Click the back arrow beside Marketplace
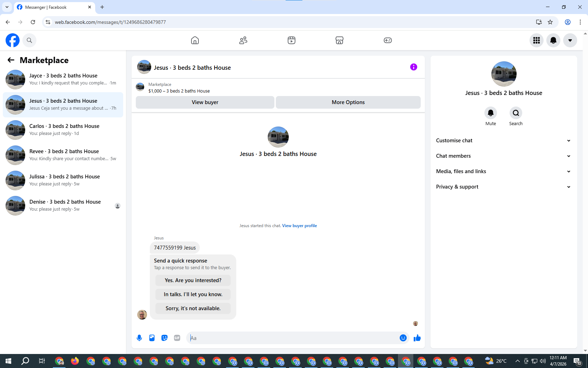This screenshot has height=368, width=588. pyautogui.click(x=11, y=60)
